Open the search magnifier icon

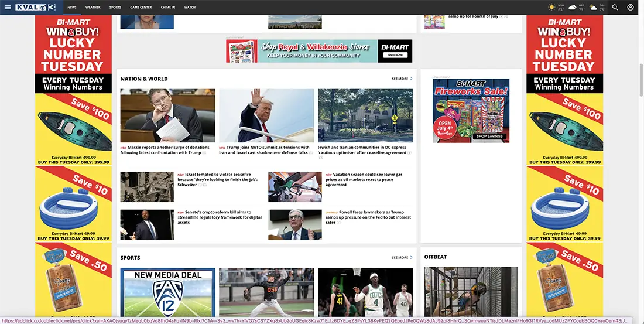(615, 8)
